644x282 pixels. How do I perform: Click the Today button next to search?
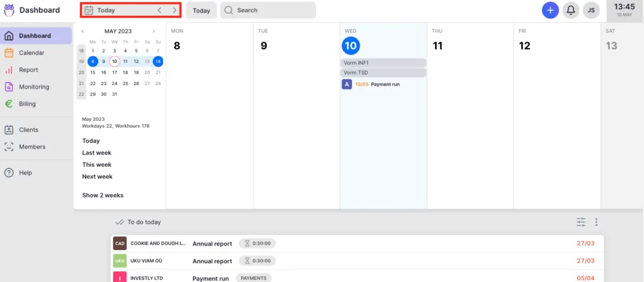coord(201,11)
